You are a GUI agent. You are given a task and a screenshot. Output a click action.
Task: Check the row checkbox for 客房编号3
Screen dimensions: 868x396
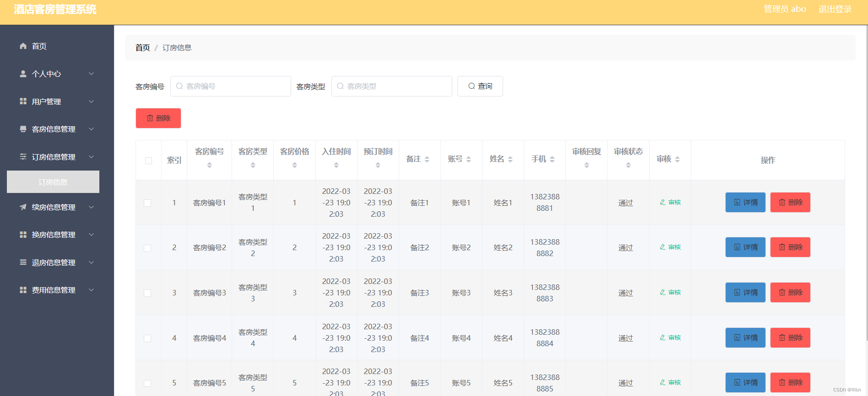pos(147,293)
